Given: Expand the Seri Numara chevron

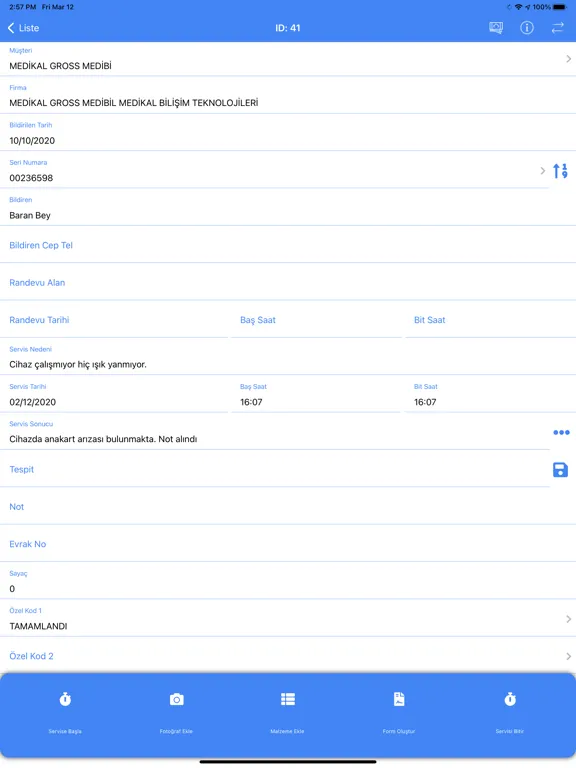Looking at the screenshot, I should point(542,170).
